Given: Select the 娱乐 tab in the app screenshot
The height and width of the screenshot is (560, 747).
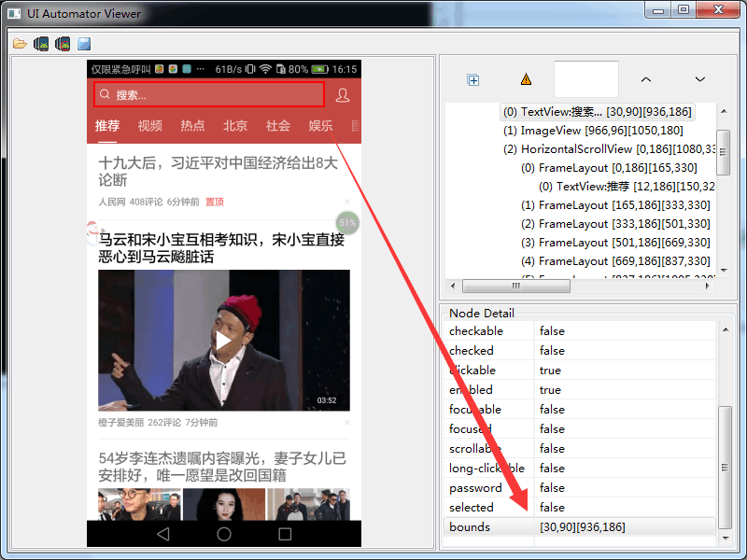Looking at the screenshot, I should pyautogui.click(x=320, y=126).
